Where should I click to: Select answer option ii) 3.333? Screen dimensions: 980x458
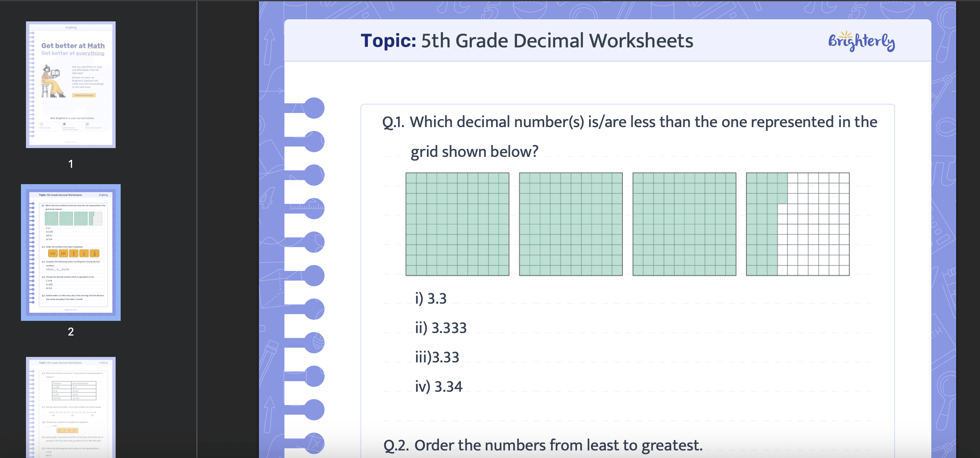(x=441, y=328)
